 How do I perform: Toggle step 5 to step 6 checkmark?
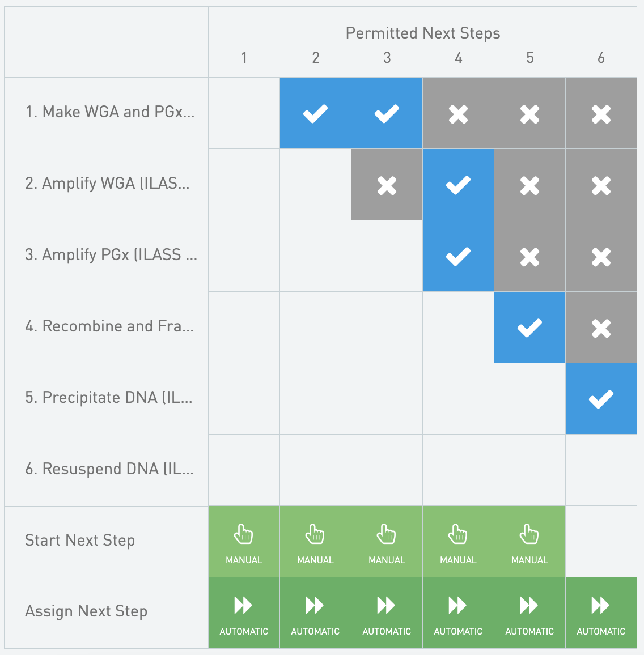[x=601, y=399]
